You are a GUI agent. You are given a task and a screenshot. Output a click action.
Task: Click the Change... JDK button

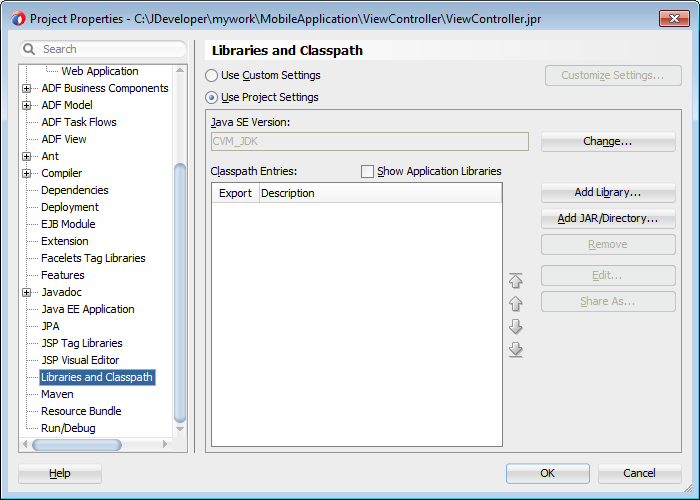608,142
